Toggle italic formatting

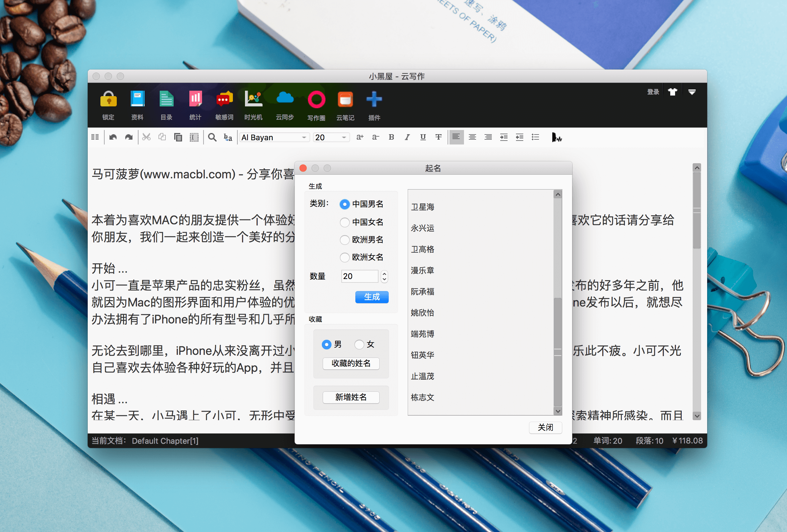tap(407, 137)
